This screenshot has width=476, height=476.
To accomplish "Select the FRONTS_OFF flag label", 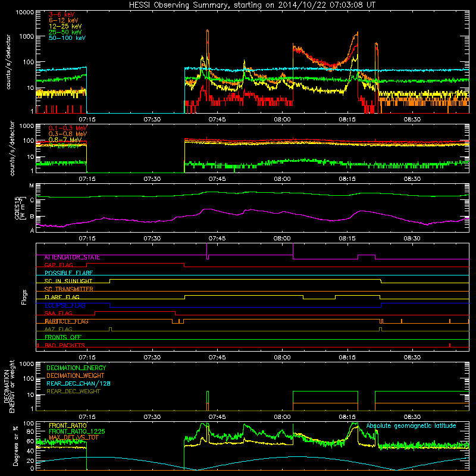I will coord(63,337).
